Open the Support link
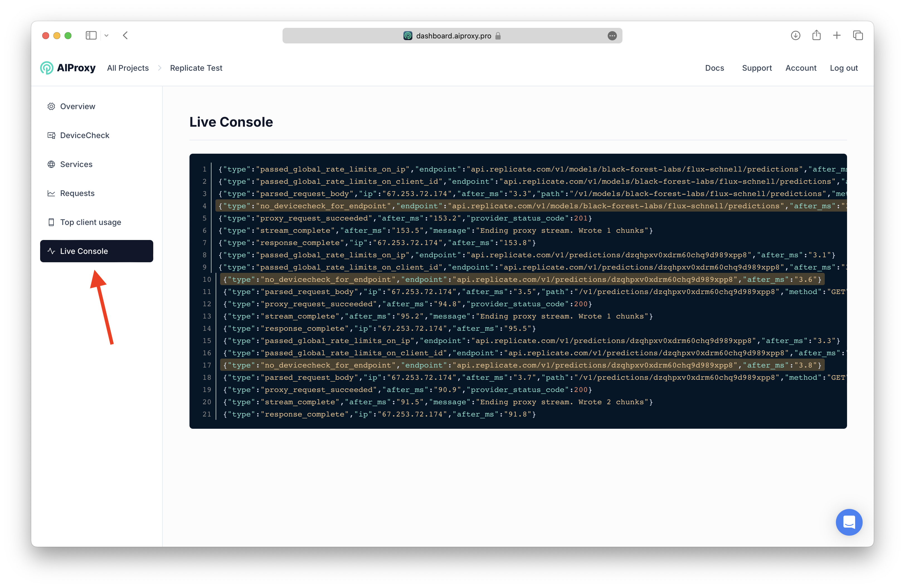 pyautogui.click(x=757, y=68)
